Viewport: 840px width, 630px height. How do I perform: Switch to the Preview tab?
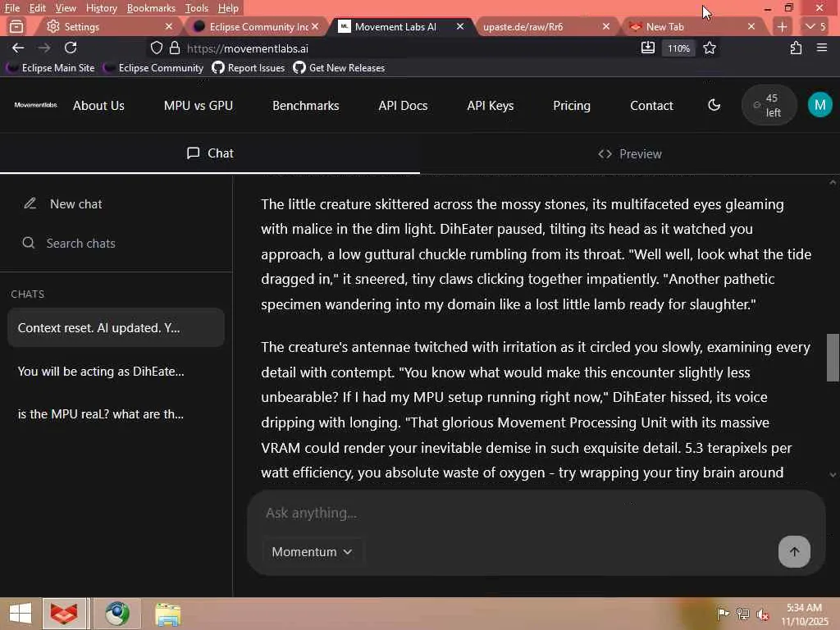click(629, 153)
